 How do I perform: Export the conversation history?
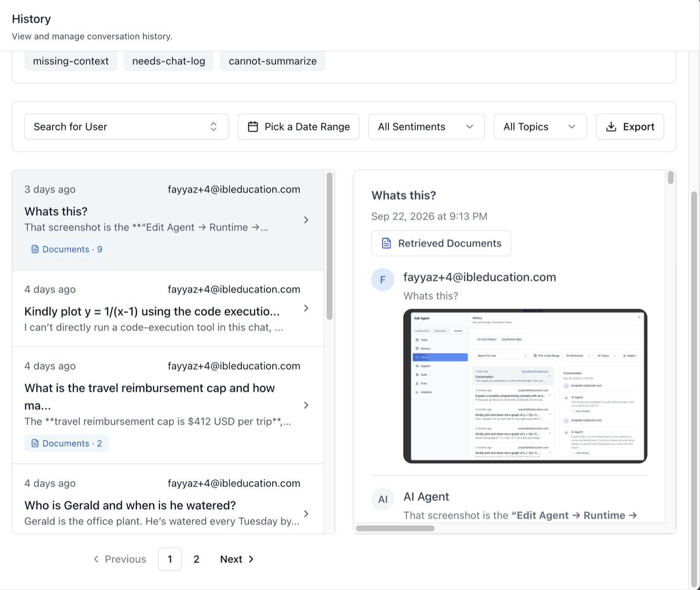(x=630, y=127)
